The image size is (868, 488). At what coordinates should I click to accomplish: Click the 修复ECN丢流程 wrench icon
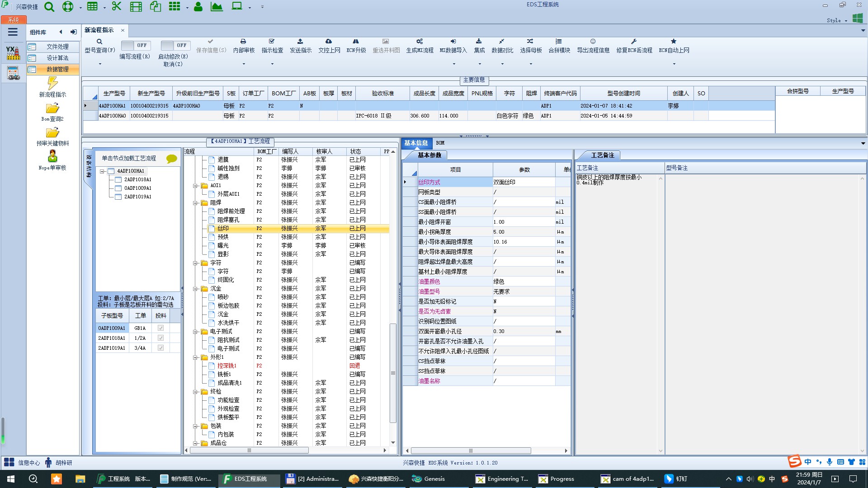coord(634,42)
